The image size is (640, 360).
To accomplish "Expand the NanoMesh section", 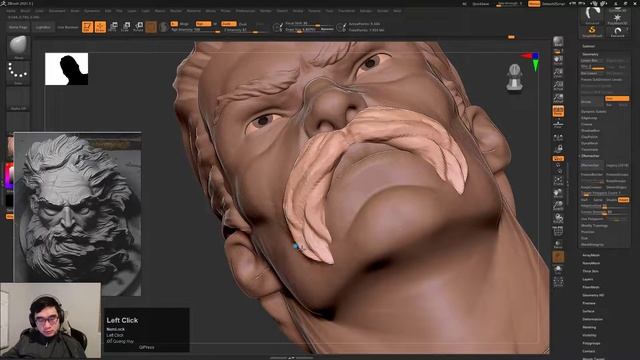I will [591, 263].
